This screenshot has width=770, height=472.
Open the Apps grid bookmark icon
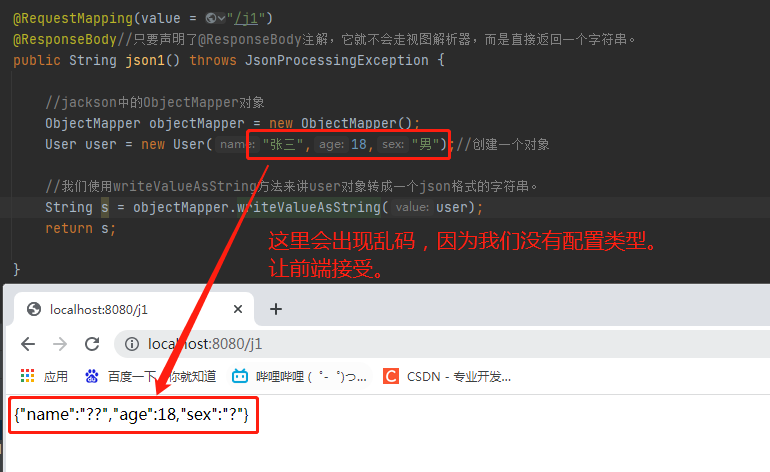click(28, 376)
